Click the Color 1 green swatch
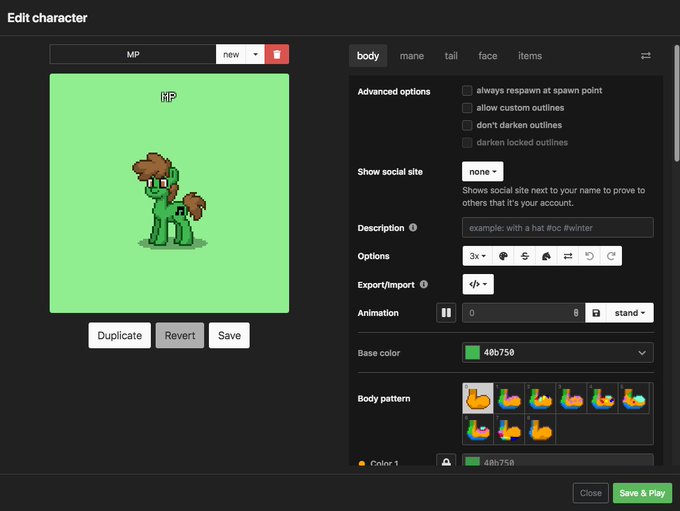Image resolution: width=680 pixels, height=511 pixels. 472,462
